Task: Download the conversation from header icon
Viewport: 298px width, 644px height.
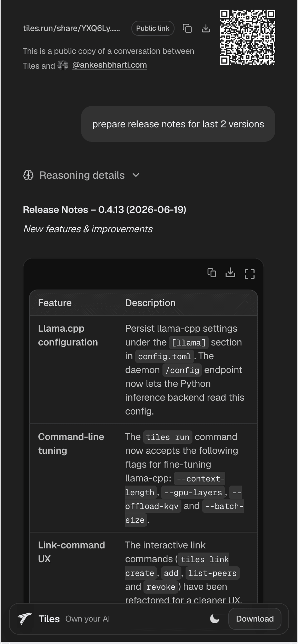Action: click(x=206, y=28)
